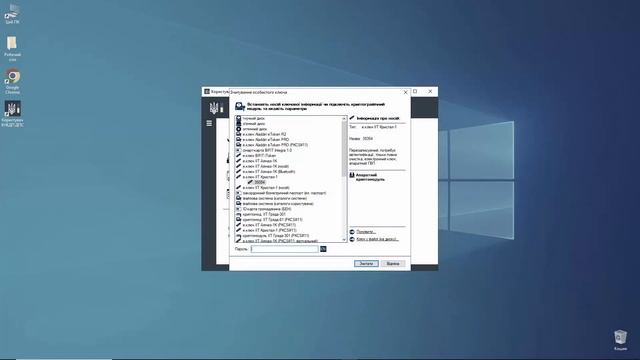Select Алмаз-1К (PKCS#11, віртуальний) bottom entry
Screen dimensions: 640x360
click(x=280, y=240)
